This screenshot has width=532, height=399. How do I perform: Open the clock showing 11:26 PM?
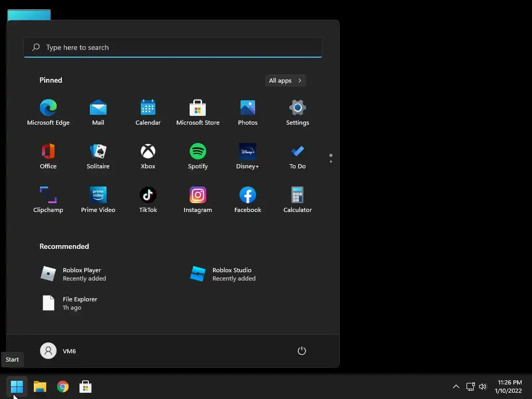pyautogui.click(x=508, y=387)
